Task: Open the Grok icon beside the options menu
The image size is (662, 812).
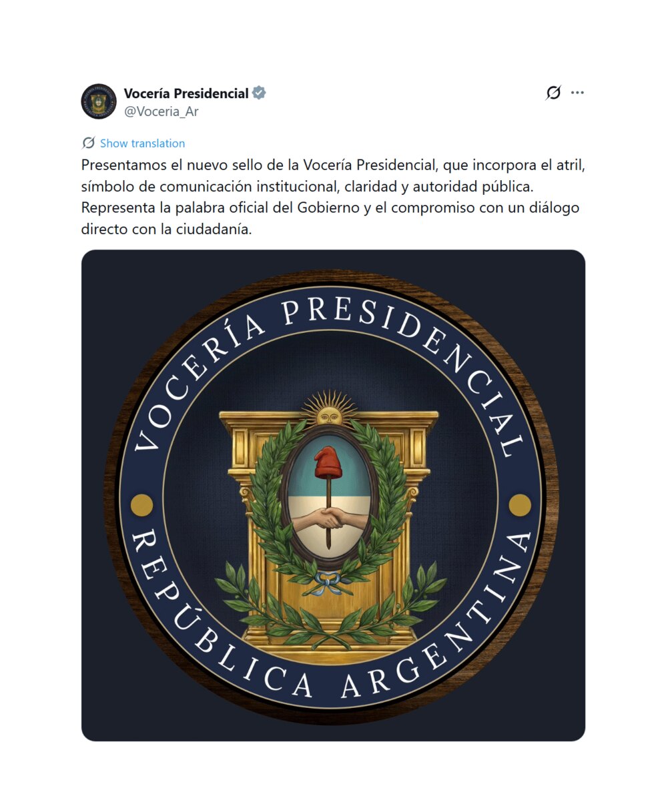Action: click(553, 93)
